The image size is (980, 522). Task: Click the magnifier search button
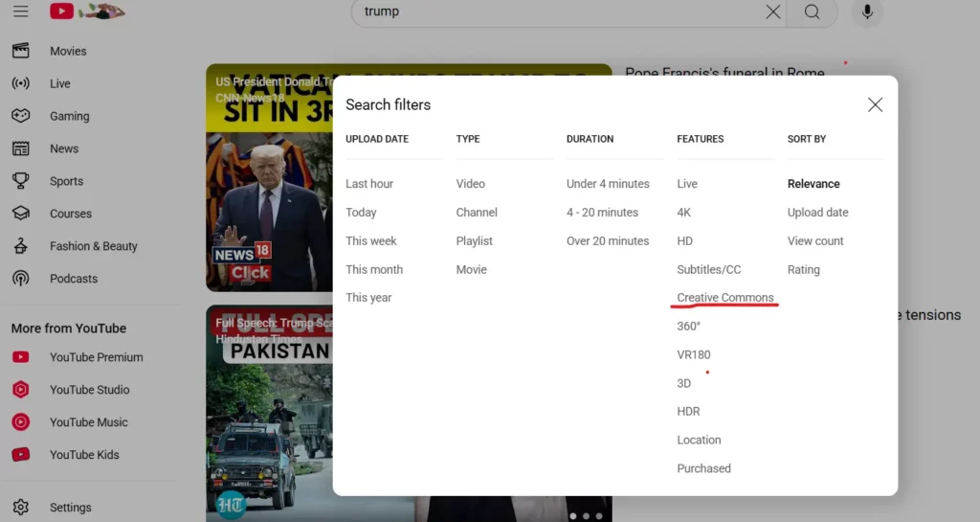pos(812,11)
